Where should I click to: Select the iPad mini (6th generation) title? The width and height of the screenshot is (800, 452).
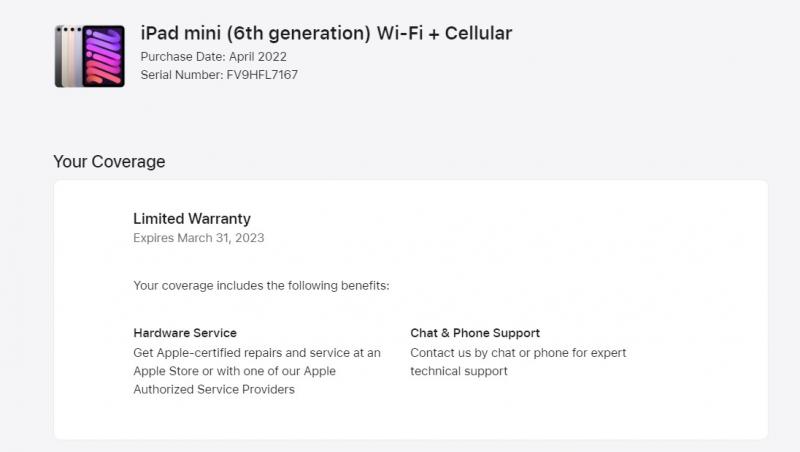click(x=256, y=33)
